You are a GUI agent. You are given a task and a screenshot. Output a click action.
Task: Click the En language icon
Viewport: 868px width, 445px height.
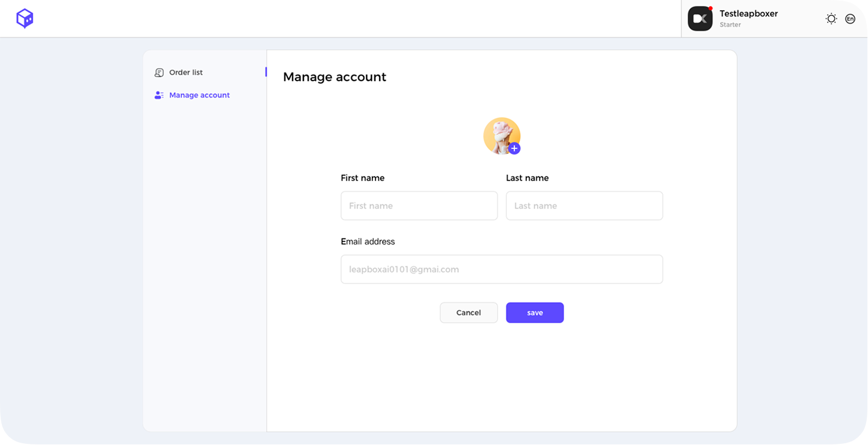pyautogui.click(x=850, y=18)
